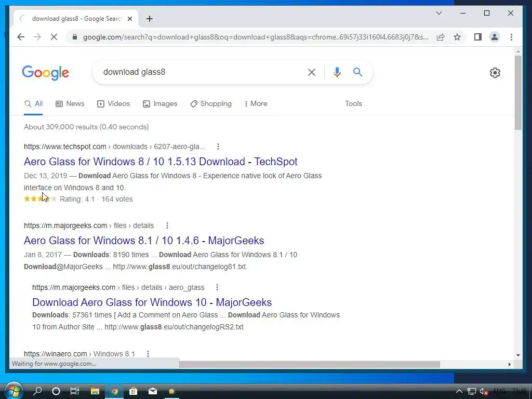Screen dimensions: 532x399
Task: Open the tab search chevron
Action: click(x=438, y=13)
